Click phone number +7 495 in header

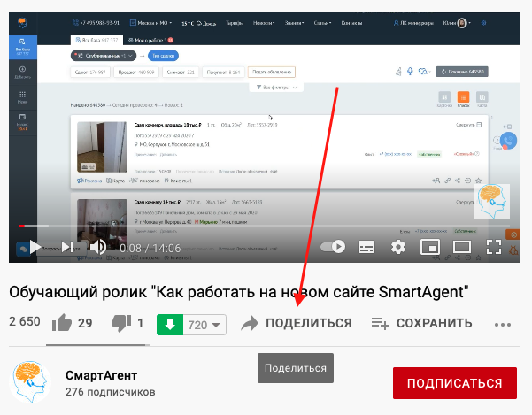[96, 23]
